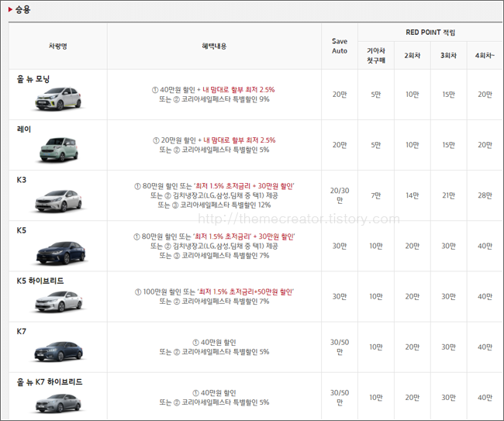
Task: Select the K3 model name
Action: click(22, 180)
